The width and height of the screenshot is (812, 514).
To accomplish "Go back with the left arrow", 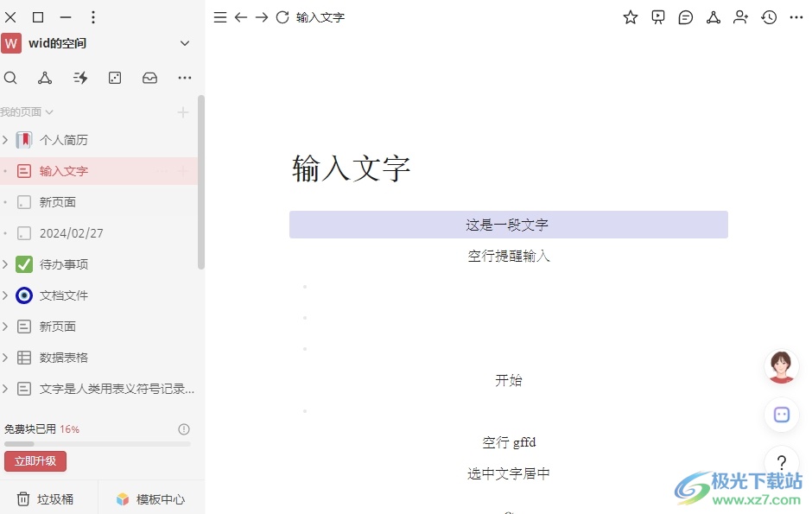I will point(241,17).
